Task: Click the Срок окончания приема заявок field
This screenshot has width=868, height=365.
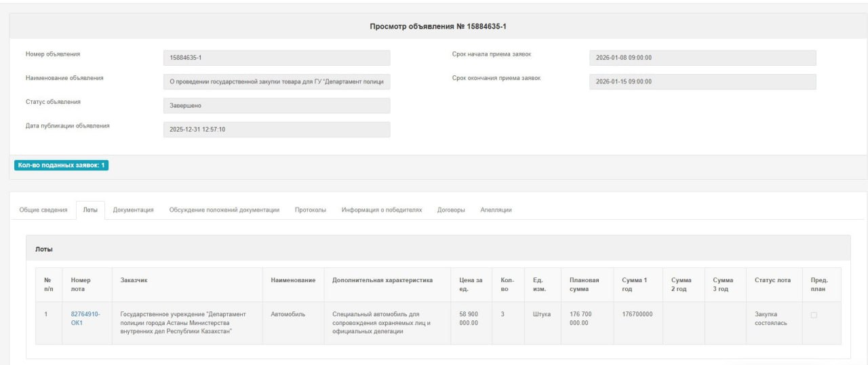Action: tap(703, 81)
